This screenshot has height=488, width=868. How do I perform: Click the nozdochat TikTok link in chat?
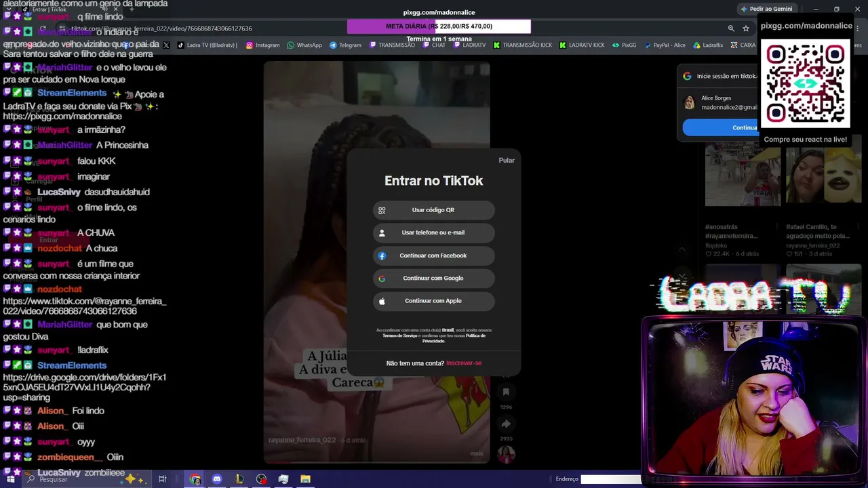[x=84, y=306]
